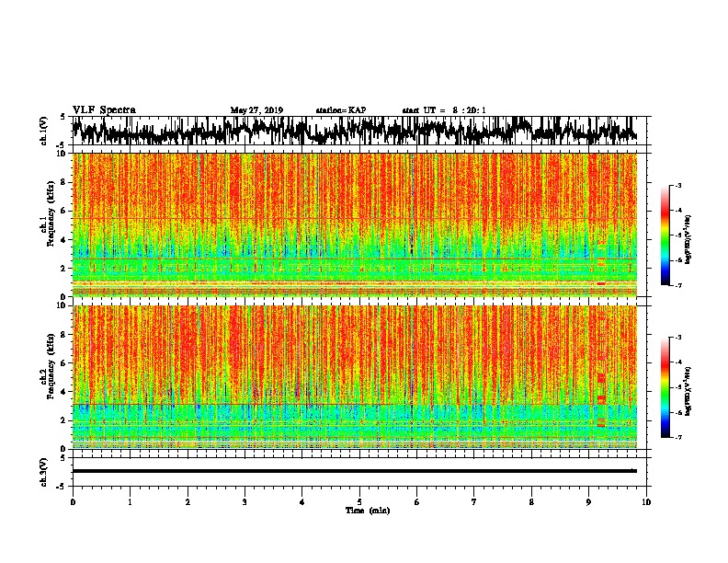Click the 'start UT = 8 : 20: 1' text
The height and width of the screenshot is (563, 728).
pyautogui.click(x=444, y=110)
